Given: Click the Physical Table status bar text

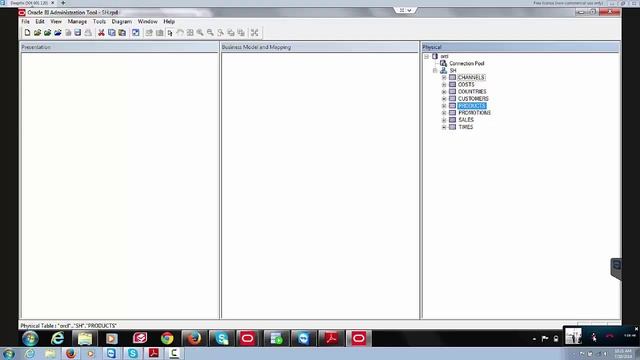Looking at the screenshot, I should (69, 326).
